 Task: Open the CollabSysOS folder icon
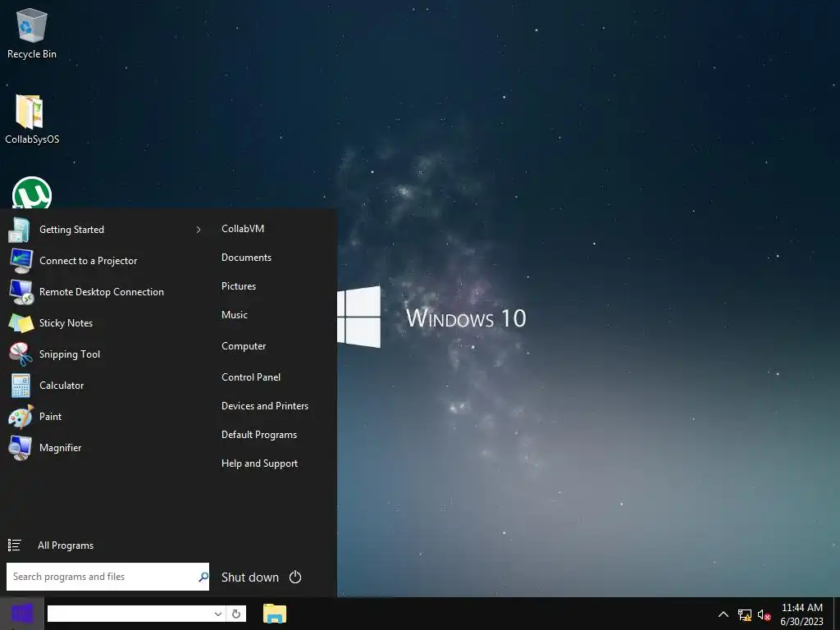(x=32, y=119)
